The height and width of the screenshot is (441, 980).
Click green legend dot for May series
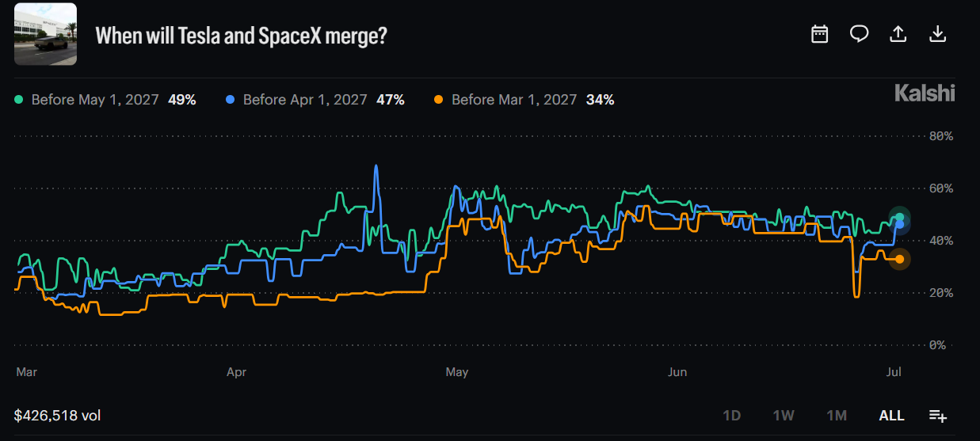(20, 100)
